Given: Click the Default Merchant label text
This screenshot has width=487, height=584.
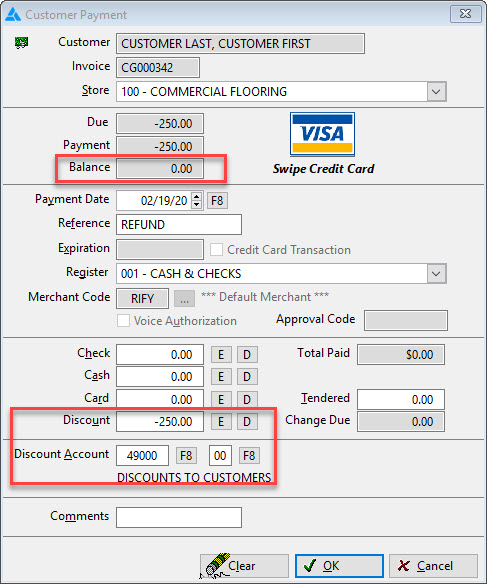Looking at the screenshot, I should 265,297.
